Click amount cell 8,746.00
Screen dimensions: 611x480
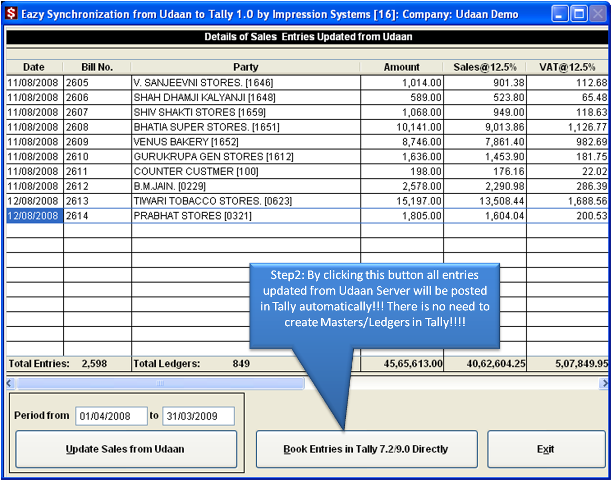tap(402, 142)
